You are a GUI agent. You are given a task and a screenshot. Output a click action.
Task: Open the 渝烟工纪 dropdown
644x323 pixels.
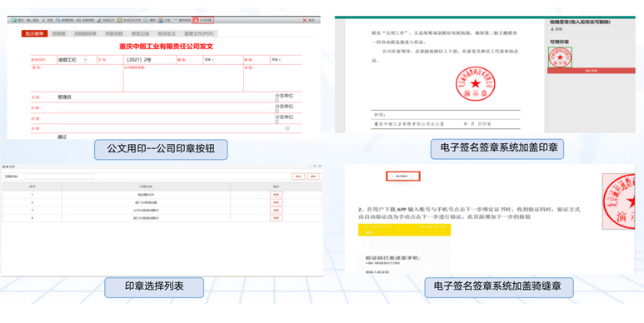coord(72,60)
